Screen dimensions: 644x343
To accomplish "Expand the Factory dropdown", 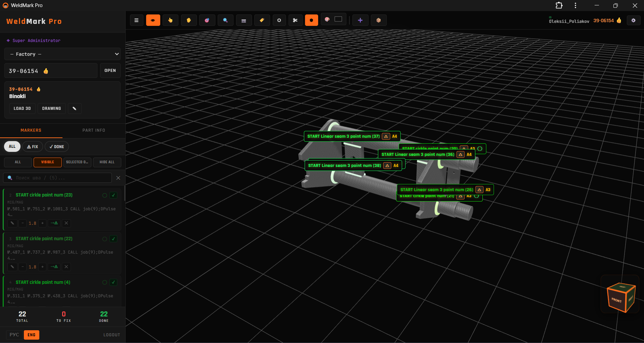I will (62, 54).
